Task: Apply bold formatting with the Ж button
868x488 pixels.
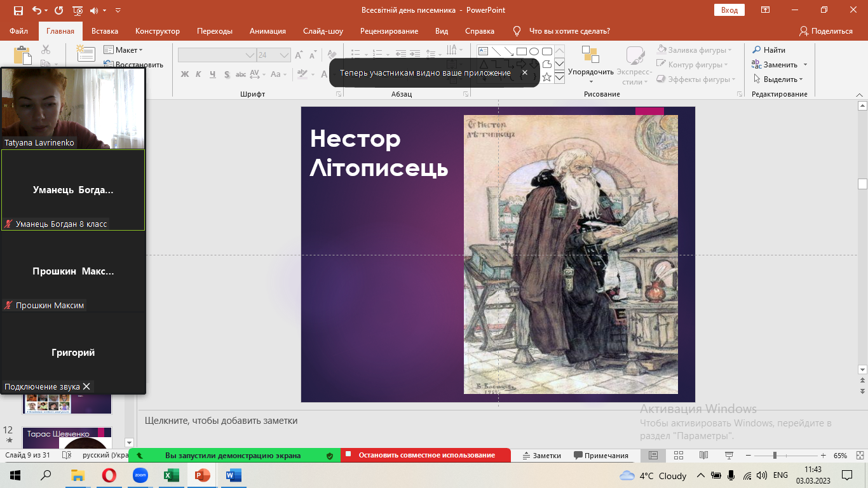Action: [x=185, y=74]
